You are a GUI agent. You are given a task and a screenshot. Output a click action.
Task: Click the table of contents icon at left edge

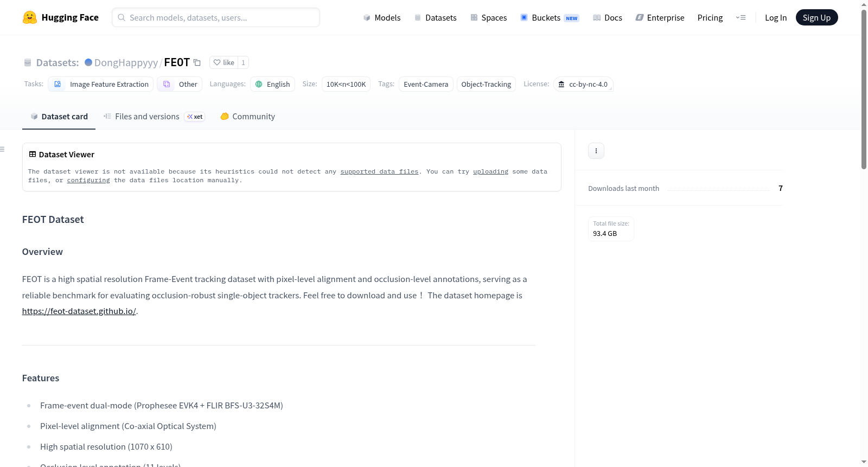[3, 149]
